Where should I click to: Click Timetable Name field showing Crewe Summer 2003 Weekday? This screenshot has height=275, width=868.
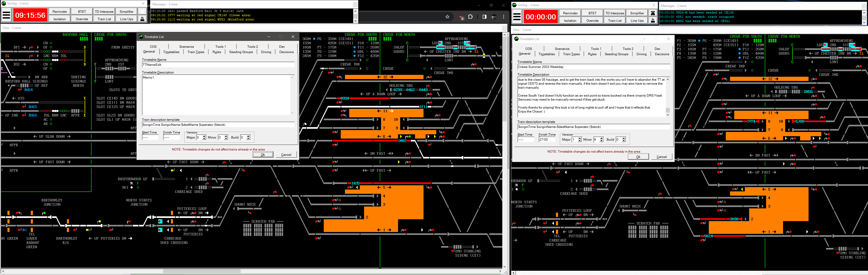click(594, 67)
